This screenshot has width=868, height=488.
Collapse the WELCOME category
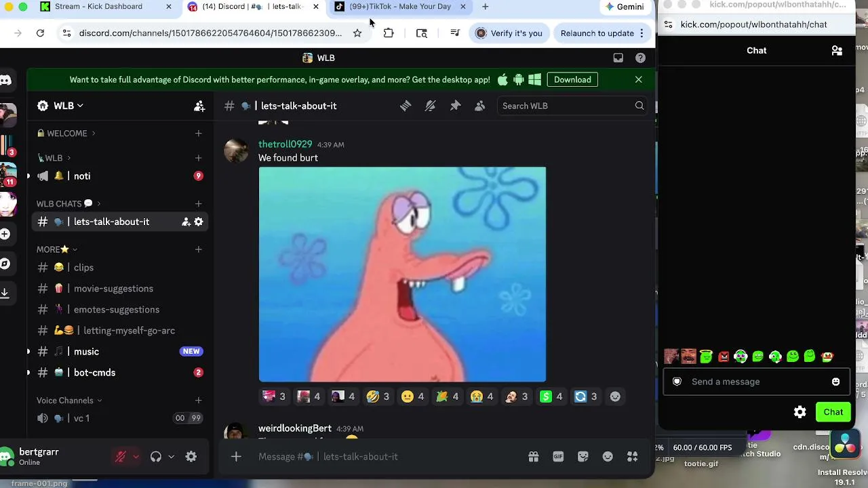tap(66, 134)
